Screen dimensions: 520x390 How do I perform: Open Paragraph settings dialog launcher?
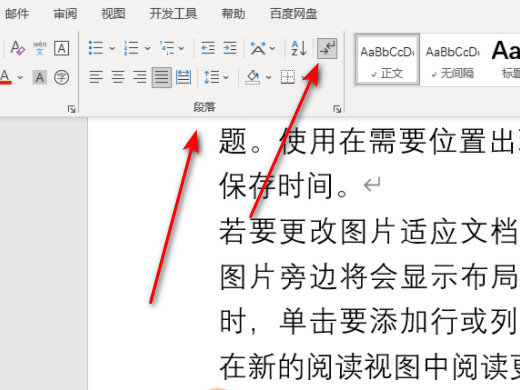click(x=337, y=109)
